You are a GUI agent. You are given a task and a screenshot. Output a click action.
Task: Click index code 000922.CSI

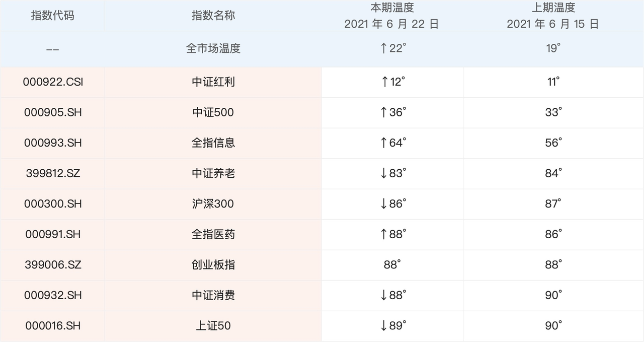tap(53, 82)
